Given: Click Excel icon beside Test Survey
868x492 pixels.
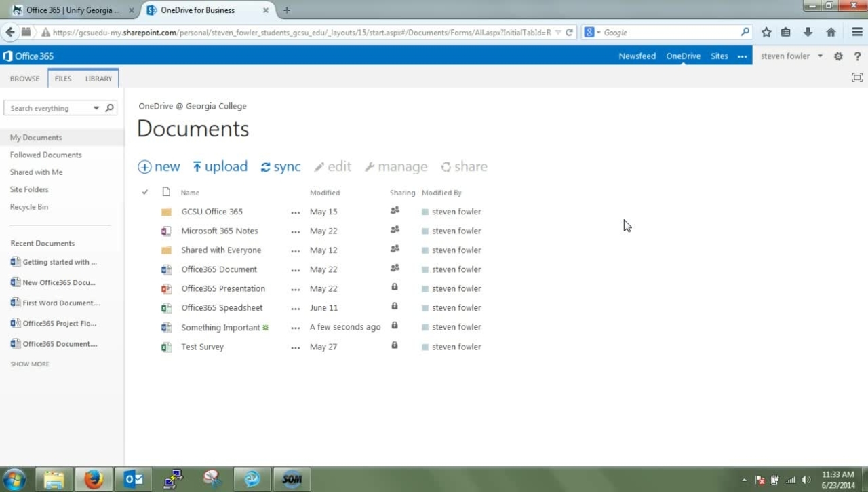Looking at the screenshot, I should click(x=166, y=347).
